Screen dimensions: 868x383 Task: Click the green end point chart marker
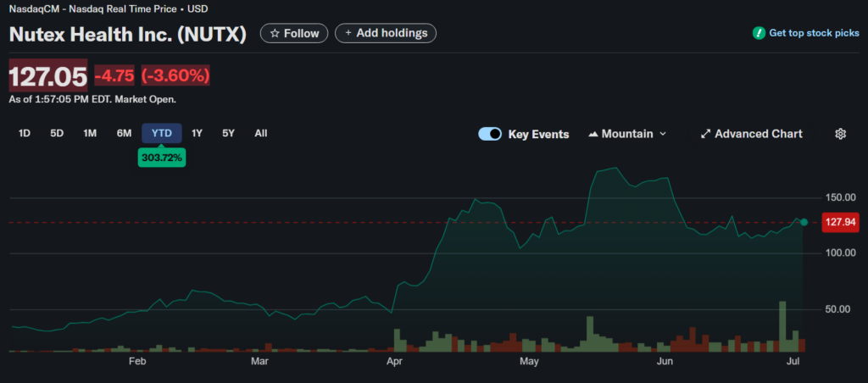804,222
